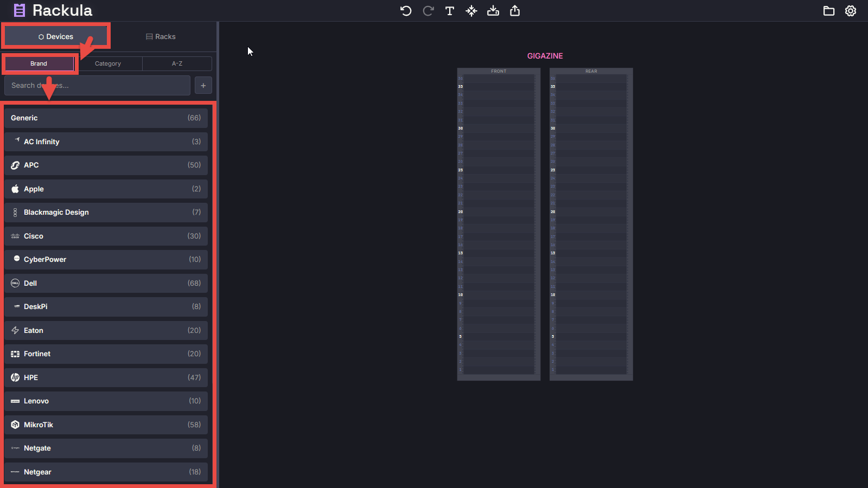The image size is (868, 488).
Task: Click the fit-to-view arrows icon
Action: pos(471,11)
